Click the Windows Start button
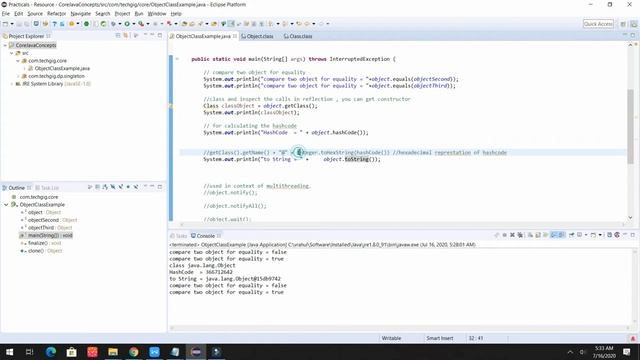Screen dimensions: 640x360 (x=9, y=352)
